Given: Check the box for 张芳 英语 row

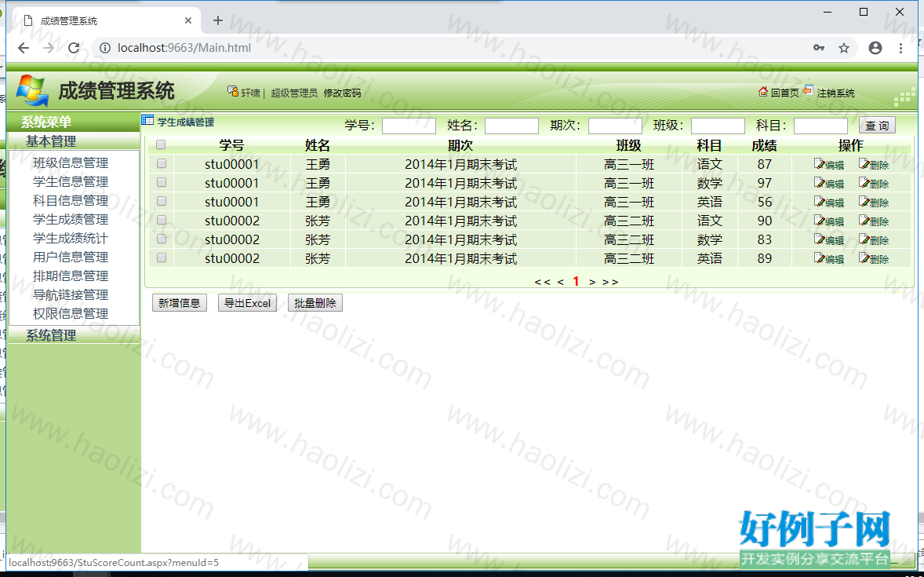Looking at the screenshot, I should (161, 257).
